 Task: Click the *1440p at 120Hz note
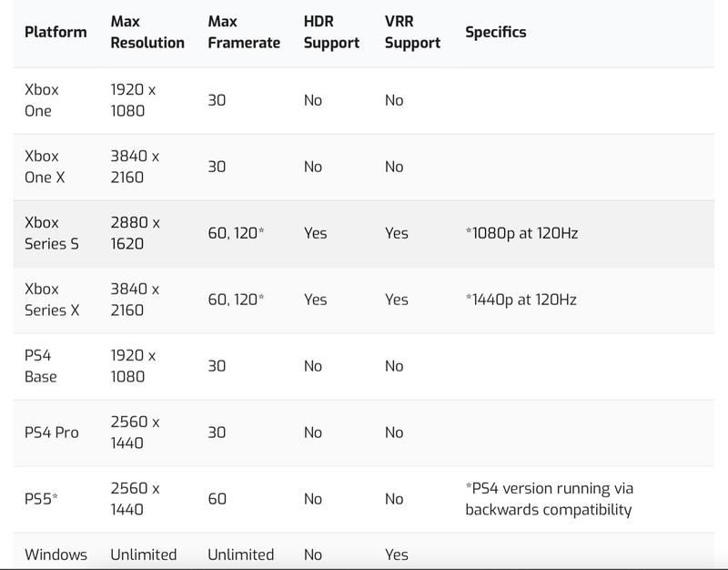521,300
